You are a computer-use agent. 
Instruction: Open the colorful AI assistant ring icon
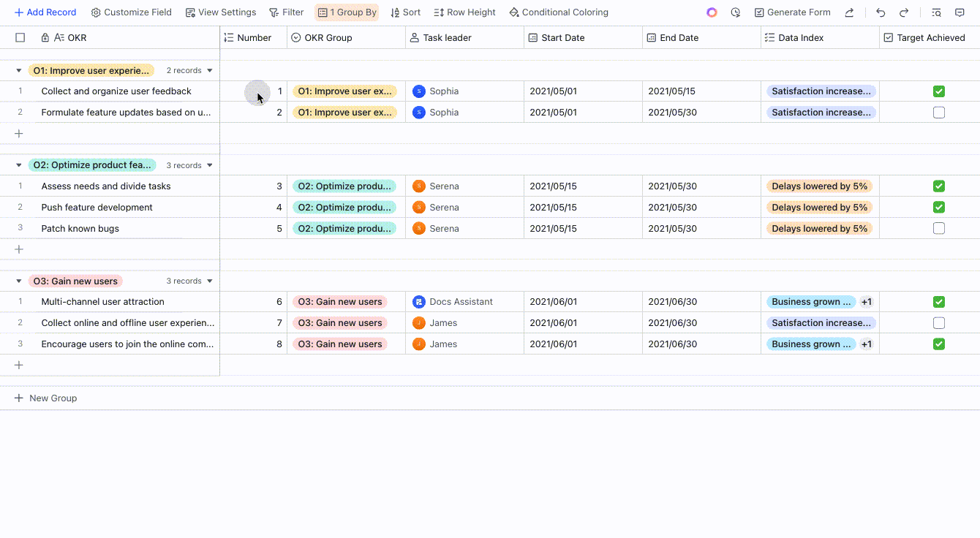coord(712,12)
